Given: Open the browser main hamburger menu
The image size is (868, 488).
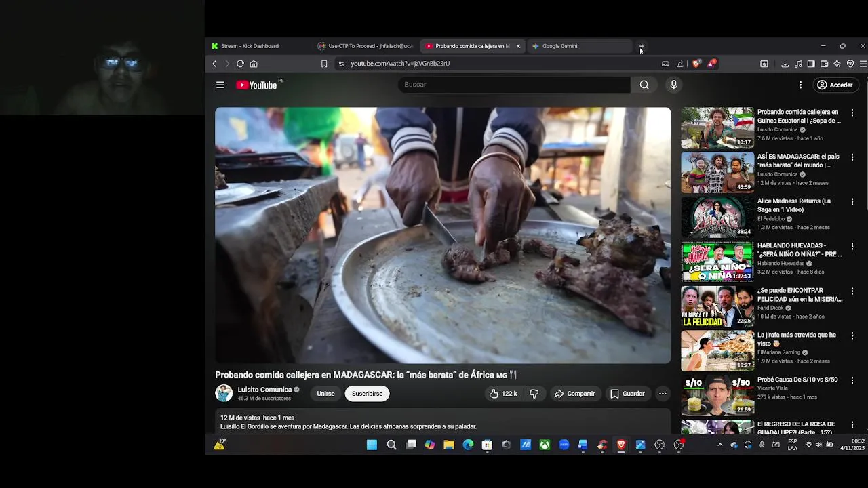Looking at the screenshot, I should [863, 64].
